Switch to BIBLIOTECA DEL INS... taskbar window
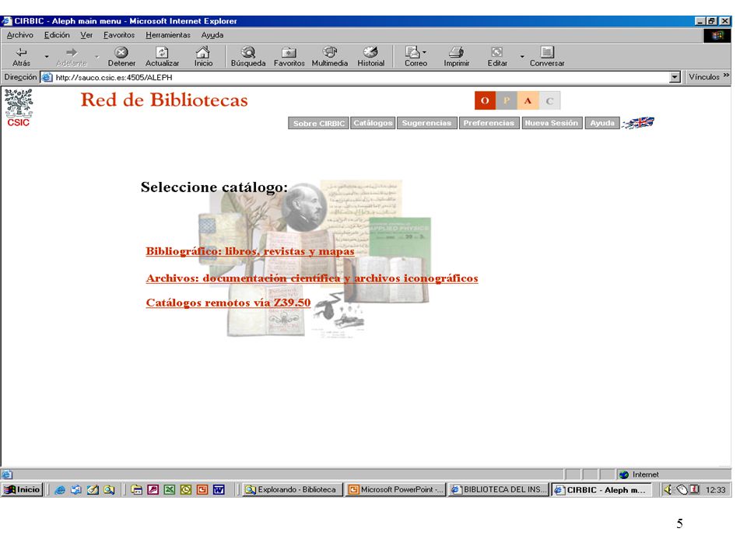The height and width of the screenshot is (560, 747). point(498,489)
